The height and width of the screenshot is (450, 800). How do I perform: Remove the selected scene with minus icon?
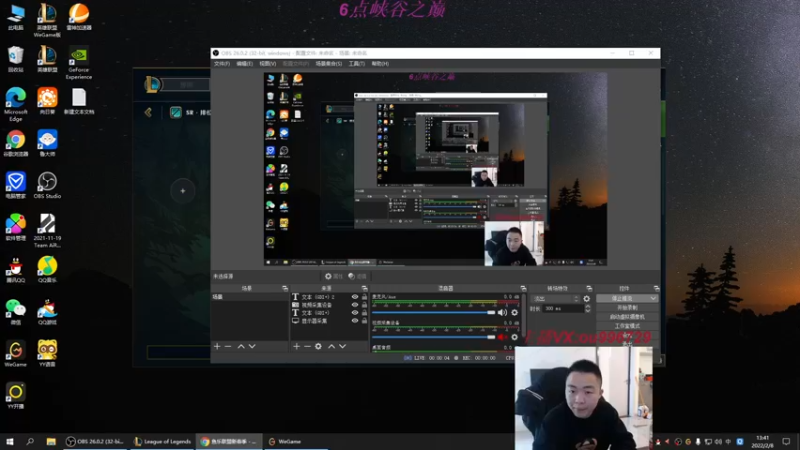coord(228,346)
